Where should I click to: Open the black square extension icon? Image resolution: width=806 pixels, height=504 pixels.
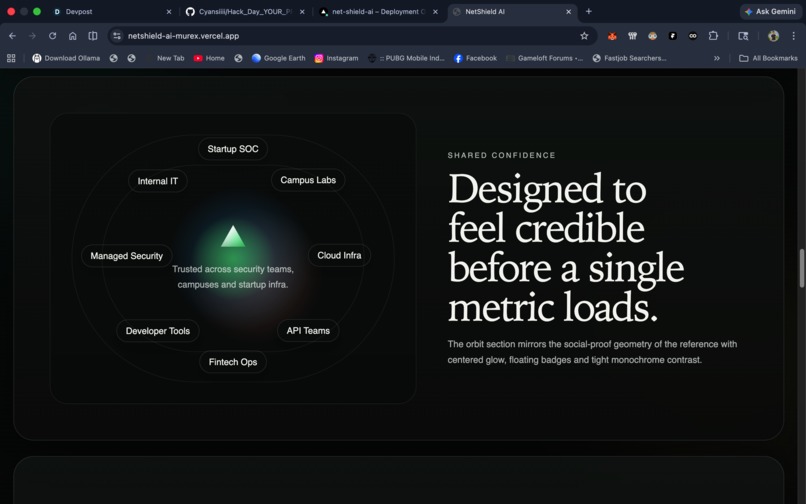[672, 36]
